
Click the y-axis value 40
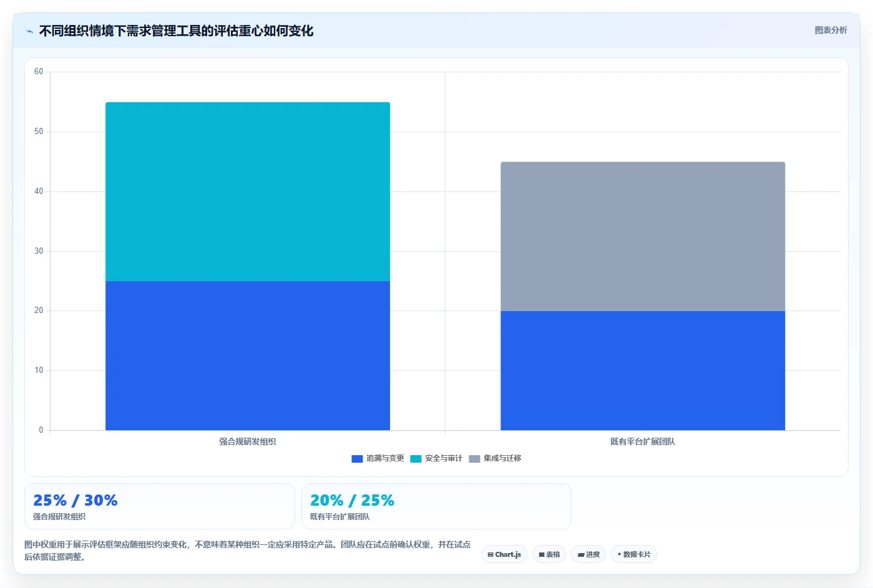39,191
